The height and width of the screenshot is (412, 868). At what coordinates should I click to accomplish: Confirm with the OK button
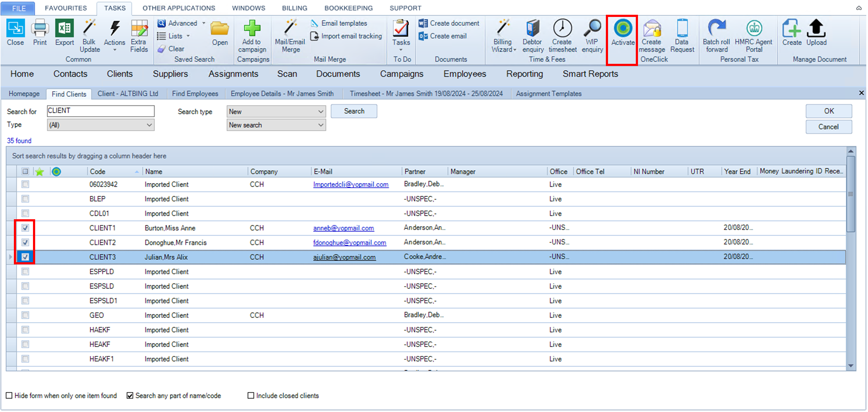pyautogui.click(x=829, y=111)
